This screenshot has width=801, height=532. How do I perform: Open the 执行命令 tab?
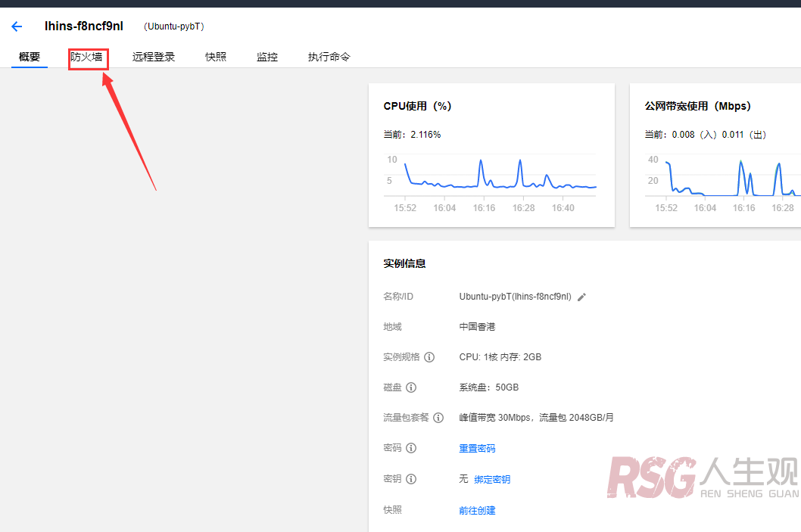click(329, 57)
